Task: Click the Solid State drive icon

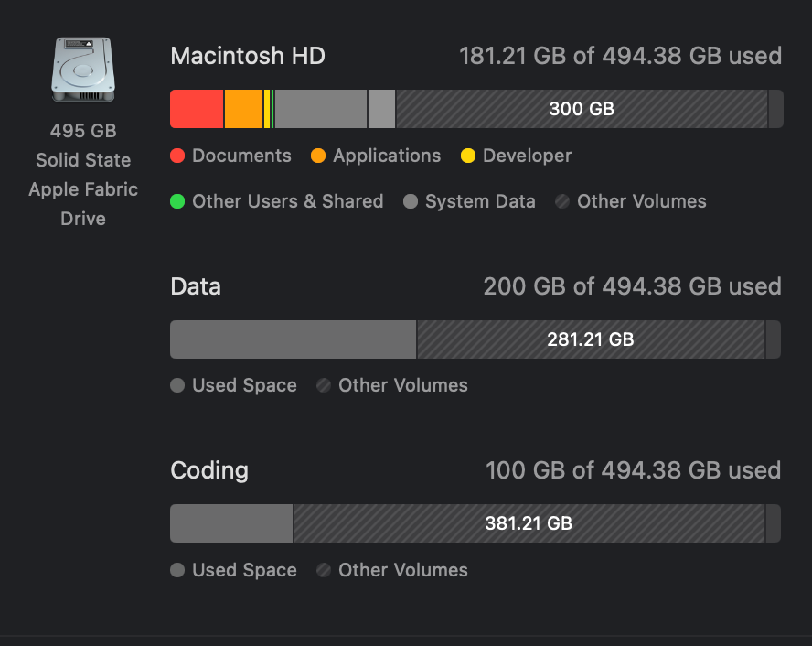Action: point(82,70)
